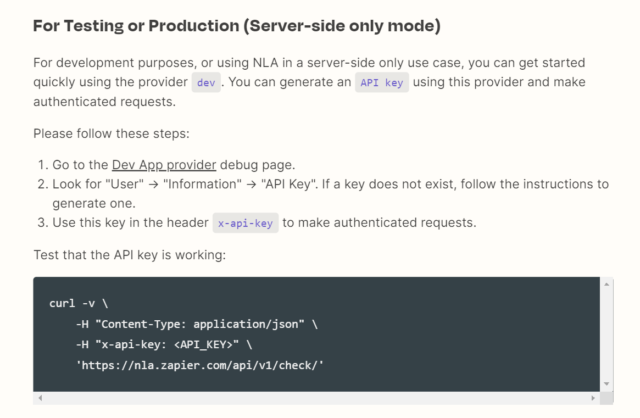Viewport: 640px width, 418px height.
Task: Click step 3 'Use this key in the header'
Action: tap(130, 222)
